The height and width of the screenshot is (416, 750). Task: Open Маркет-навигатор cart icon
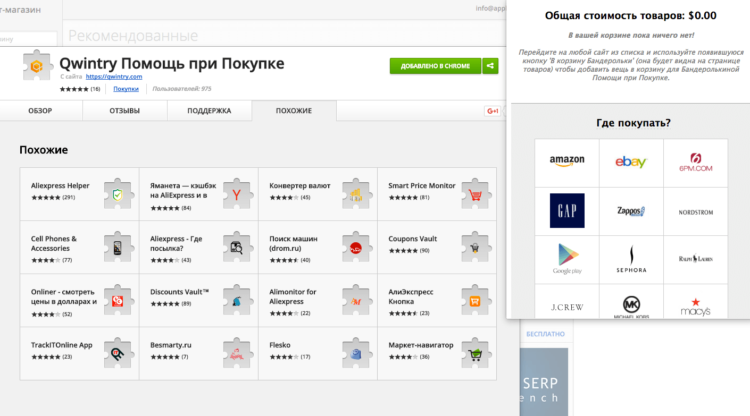[475, 353]
